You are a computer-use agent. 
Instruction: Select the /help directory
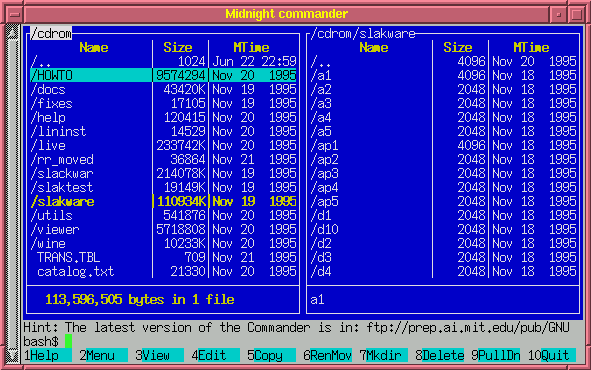point(163,118)
